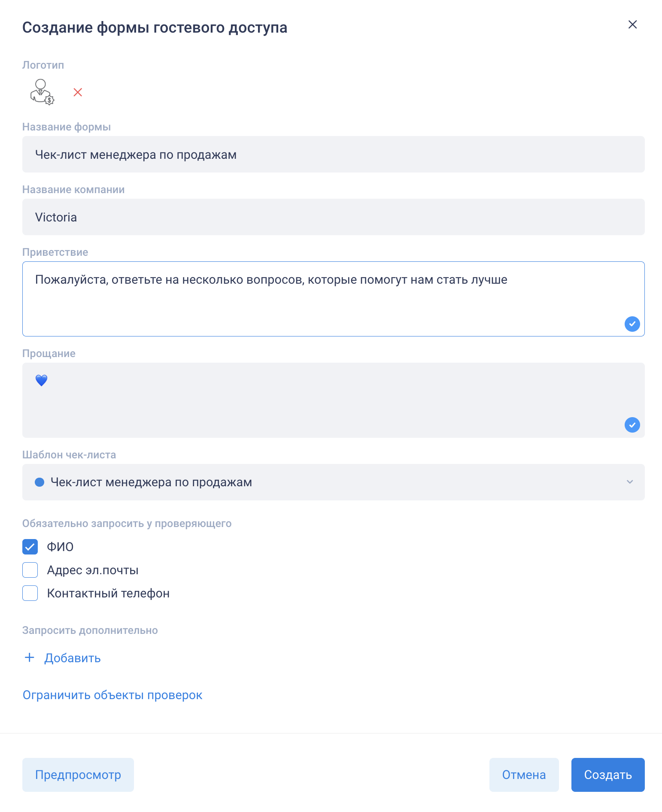The width and height of the screenshot is (662, 812).
Task: Enable the Адрес эл.почты checkbox
Action: tap(30, 570)
